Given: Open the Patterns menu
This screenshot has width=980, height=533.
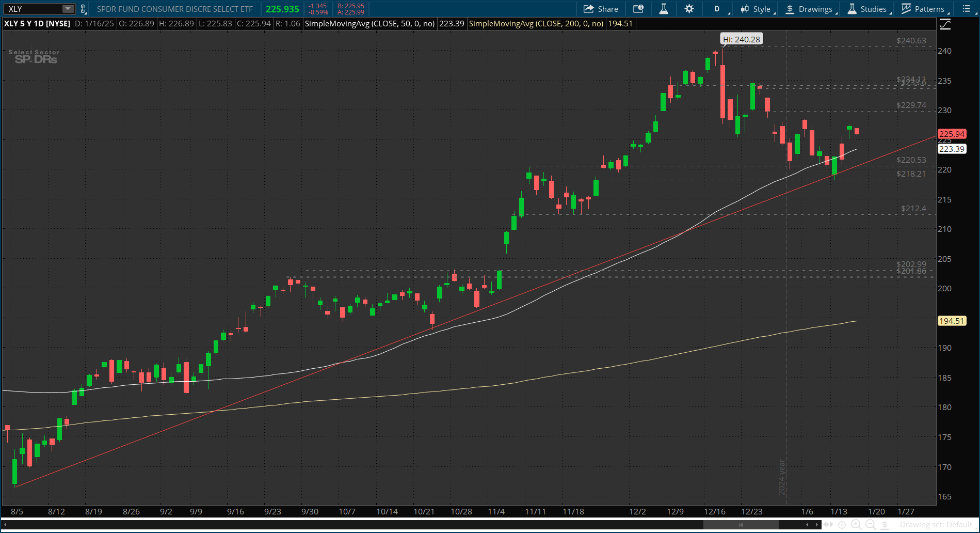Looking at the screenshot, I should 924,9.
